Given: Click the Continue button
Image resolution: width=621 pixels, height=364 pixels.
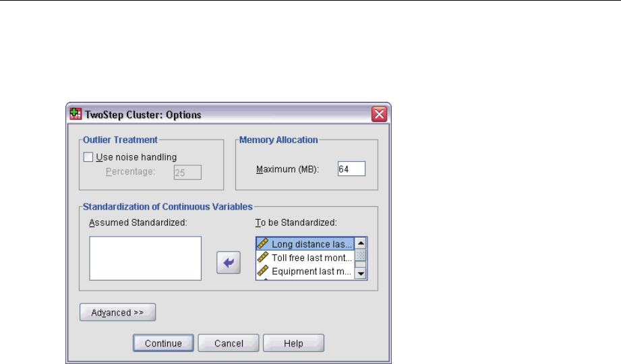Looking at the screenshot, I should point(163,343).
